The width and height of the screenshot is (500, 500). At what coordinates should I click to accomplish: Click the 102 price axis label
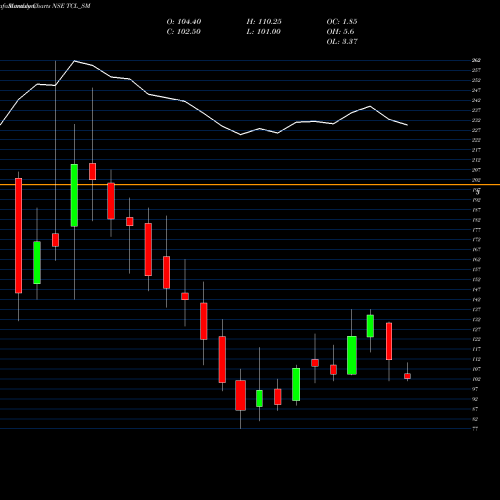[x=476, y=379]
